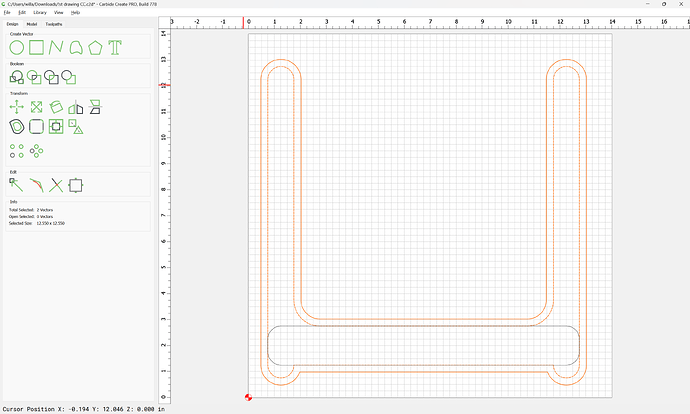Viewport: 690px width, 414px height.
Task: Click the square-and-triangle group icon
Action: tap(76, 127)
